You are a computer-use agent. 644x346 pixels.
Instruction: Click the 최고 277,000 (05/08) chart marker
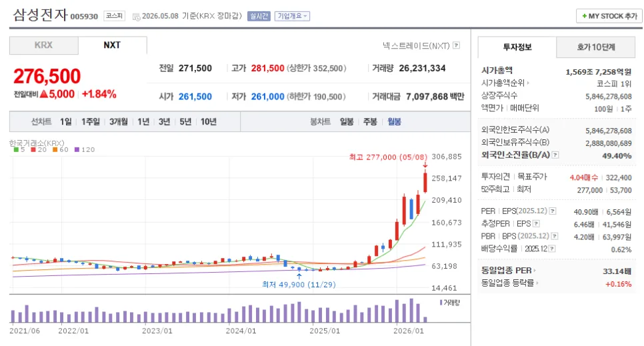388,157
